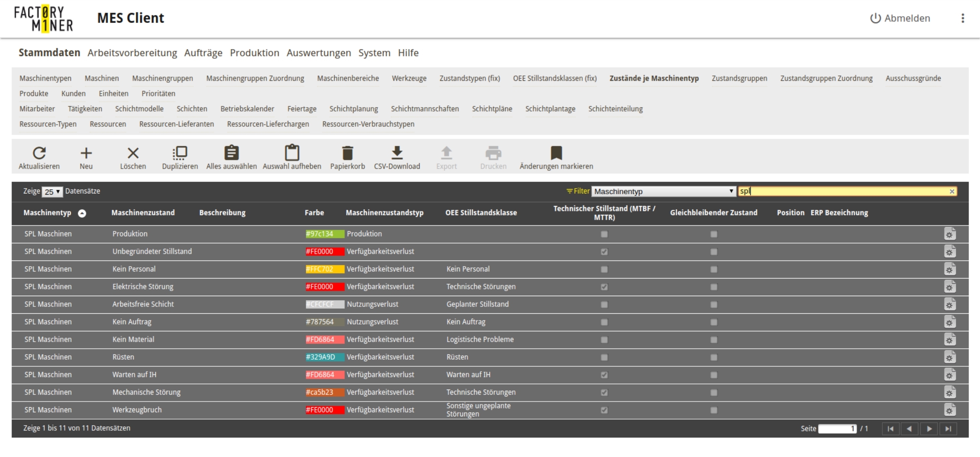Click the Alles auswählen clipboard icon
Image resolution: width=980 pixels, height=457 pixels.
tap(231, 153)
